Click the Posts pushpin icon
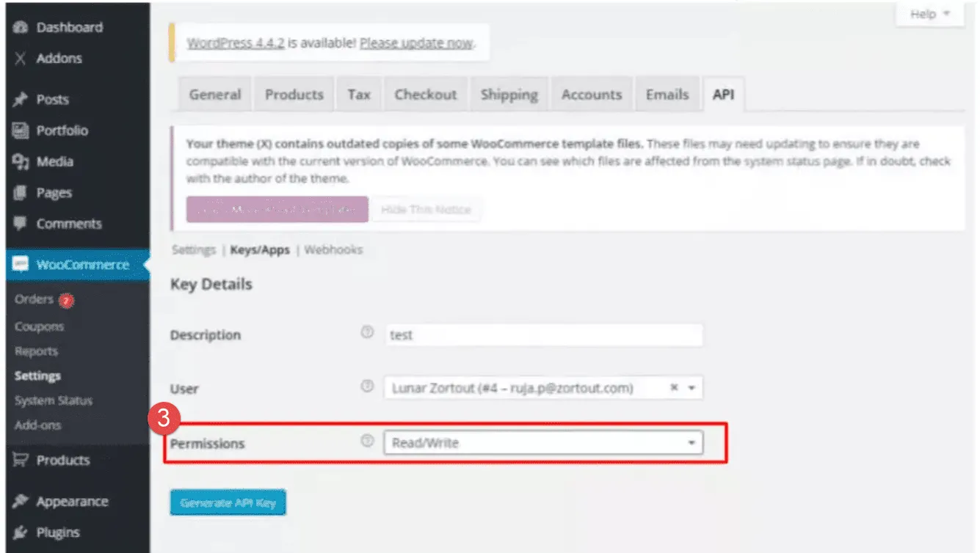980x553 pixels. point(21,100)
